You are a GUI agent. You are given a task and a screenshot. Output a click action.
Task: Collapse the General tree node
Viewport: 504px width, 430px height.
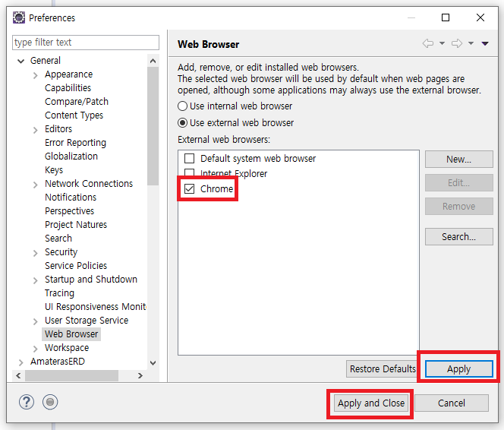(21, 61)
